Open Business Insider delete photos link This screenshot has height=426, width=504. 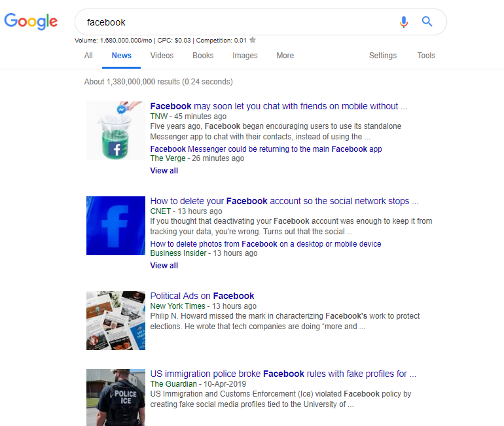(x=266, y=244)
